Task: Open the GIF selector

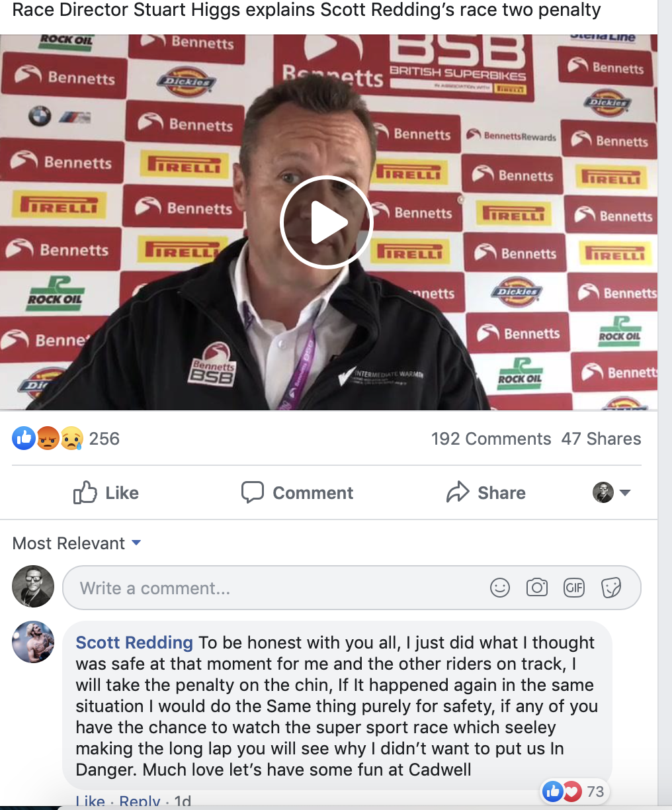Action: tap(574, 588)
